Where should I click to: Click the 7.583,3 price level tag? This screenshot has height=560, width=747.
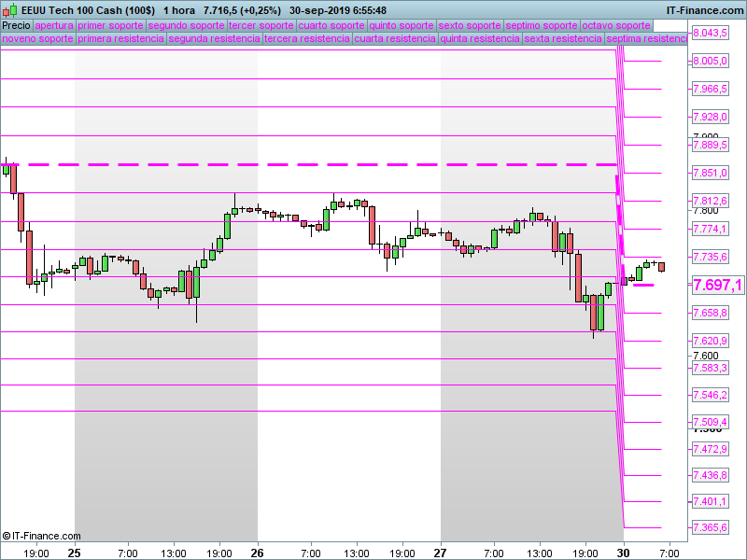coord(710,368)
